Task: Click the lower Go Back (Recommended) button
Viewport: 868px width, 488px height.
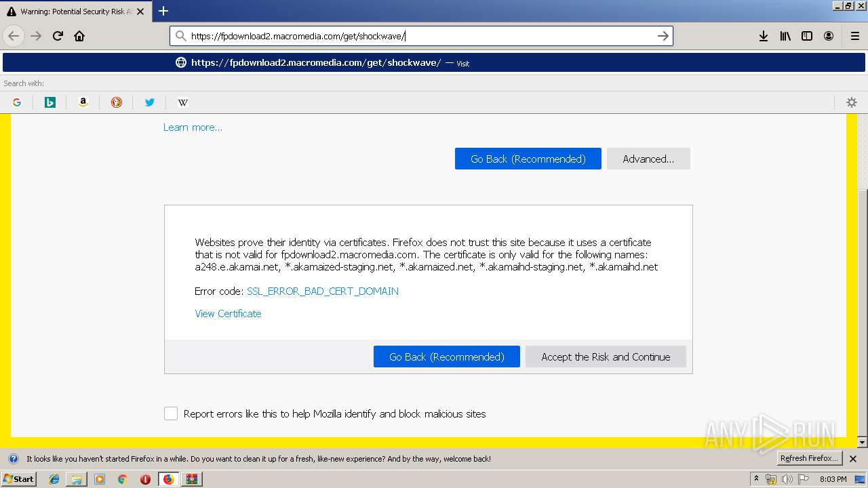Action: coord(447,357)
